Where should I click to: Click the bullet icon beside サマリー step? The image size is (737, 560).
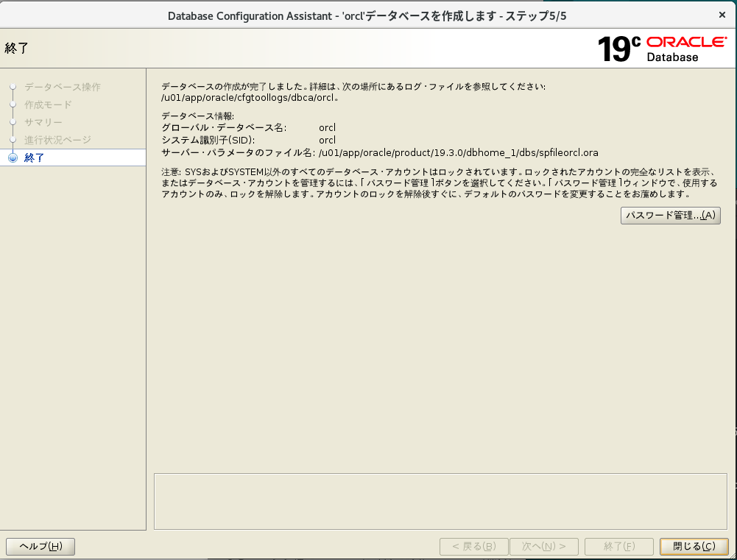(13, 122)
